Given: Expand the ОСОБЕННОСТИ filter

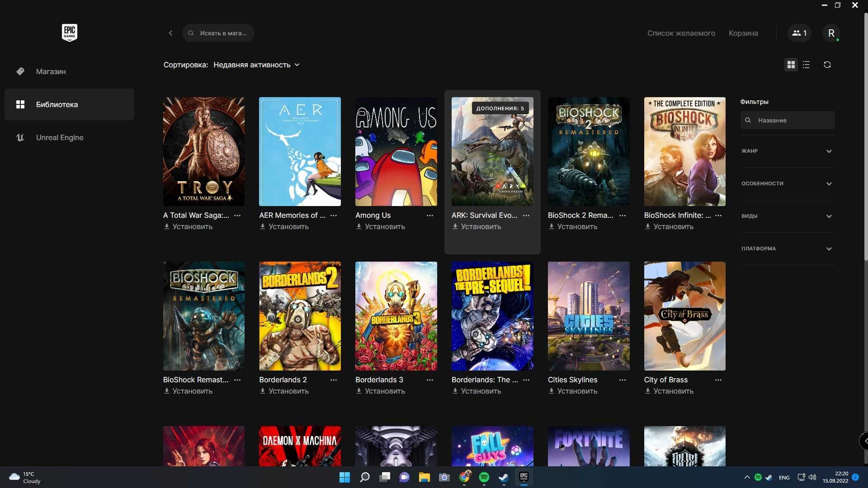Looking at the screenshot, I should pos(787,184).
